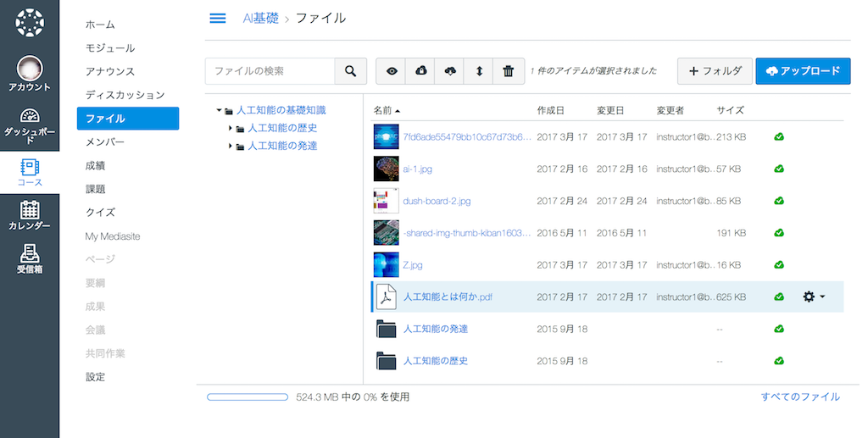
Task: Go to モジュール in course menu
Action: (110, 48)
